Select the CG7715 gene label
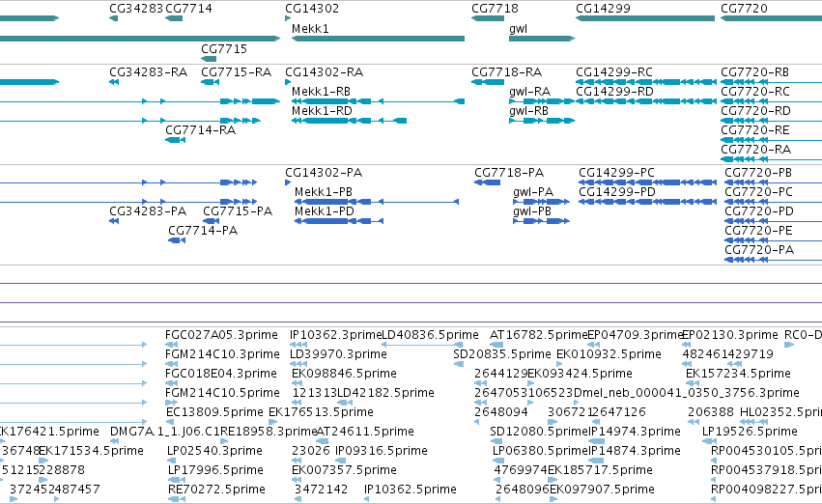The image size is (822, 504). click(224, 48)
